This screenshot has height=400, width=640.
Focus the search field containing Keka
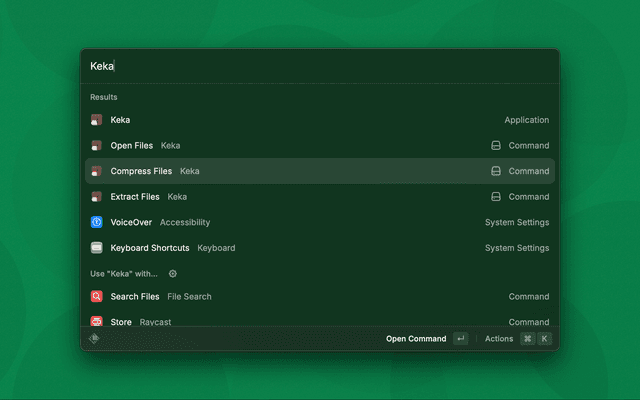[x=320, y=66]
